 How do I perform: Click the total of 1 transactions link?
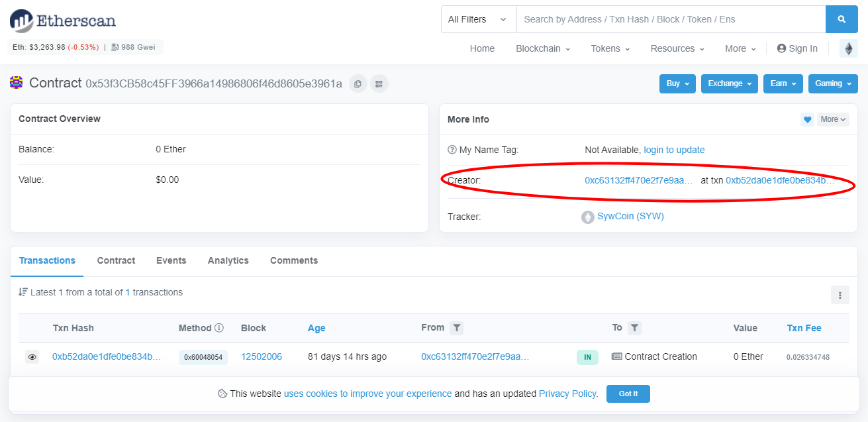[x=128, y=292]
